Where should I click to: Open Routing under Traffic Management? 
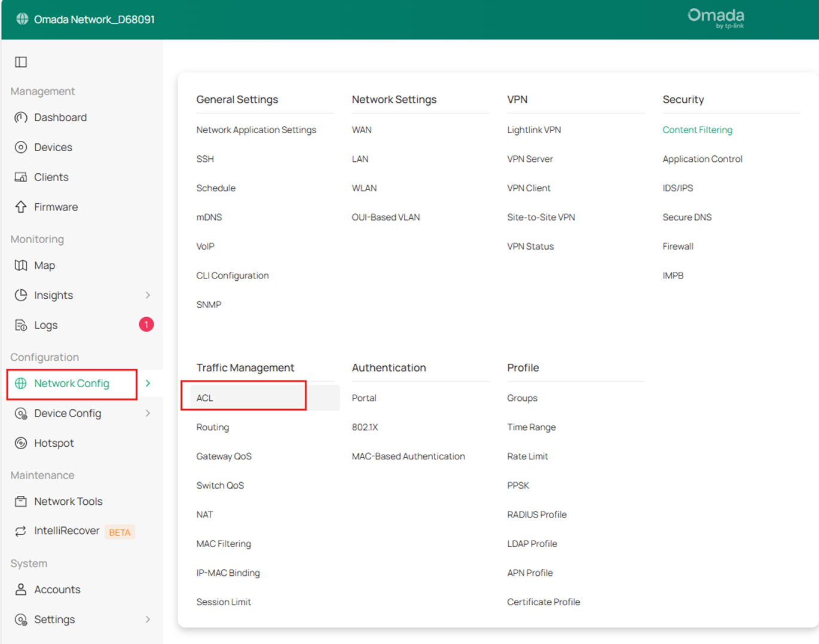[213, 427]
